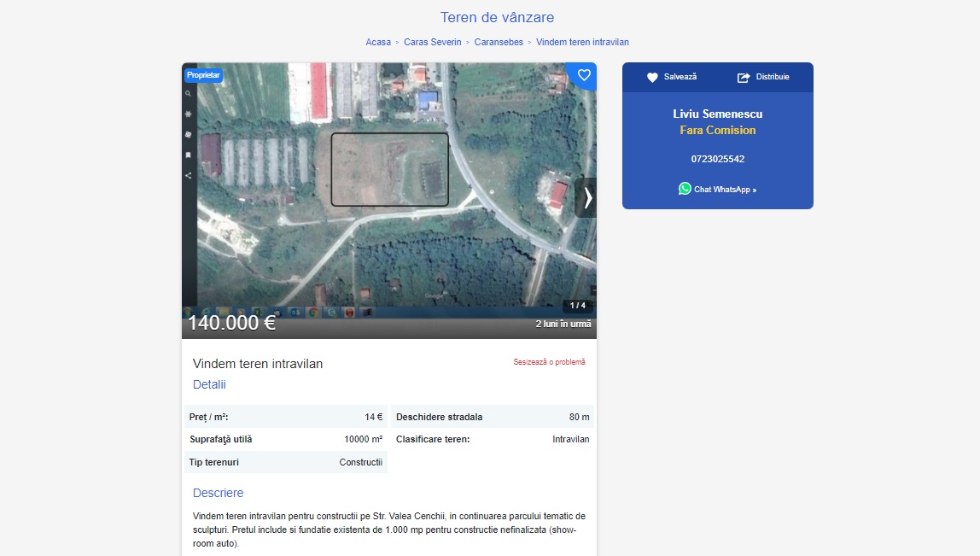Click the Detalii section heading
This screenshot has width=980, height=556.
coord(209,384)
